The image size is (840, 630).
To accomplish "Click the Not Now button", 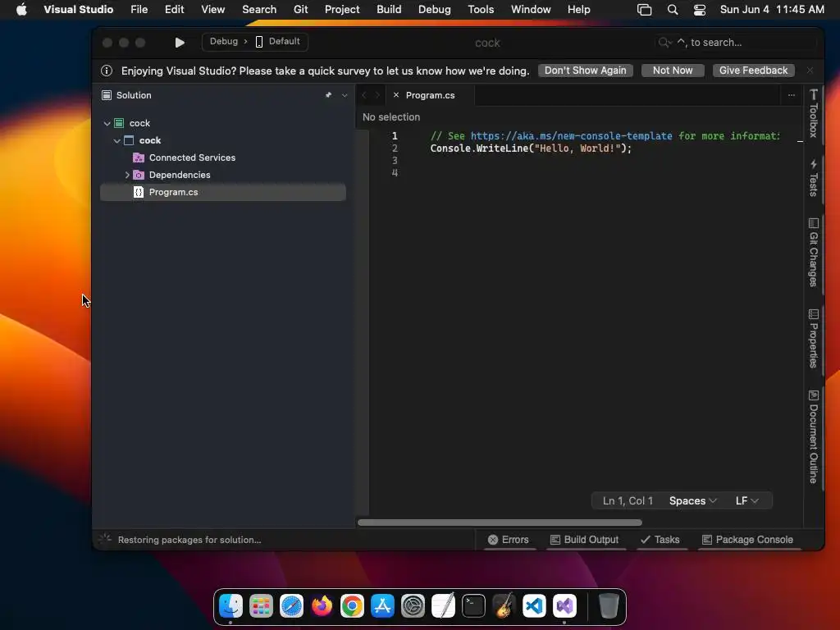I will click(673, 71).
